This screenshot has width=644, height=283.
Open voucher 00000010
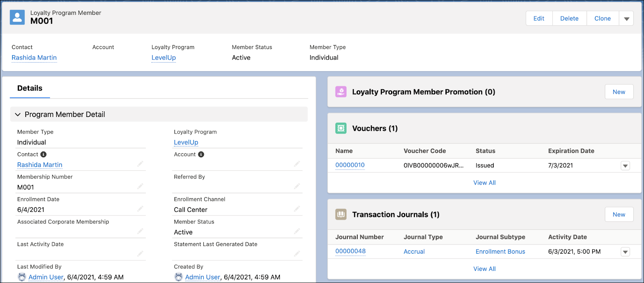(350, 165)
